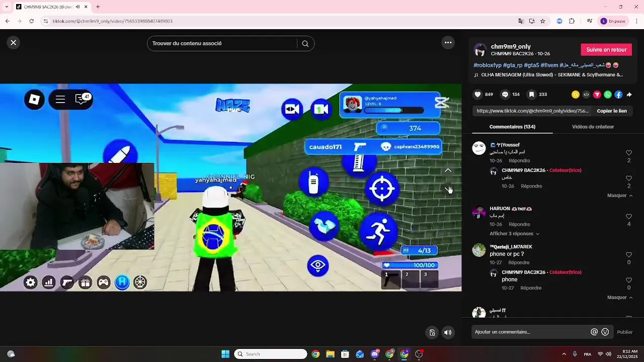Open new tab with plus button

click(x=98, y=7)
